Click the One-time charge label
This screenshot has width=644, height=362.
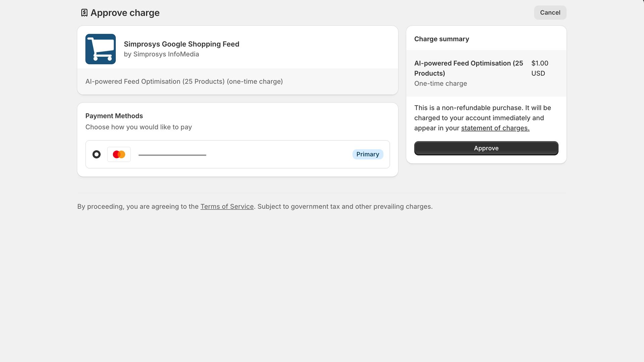tap(440, 83)
